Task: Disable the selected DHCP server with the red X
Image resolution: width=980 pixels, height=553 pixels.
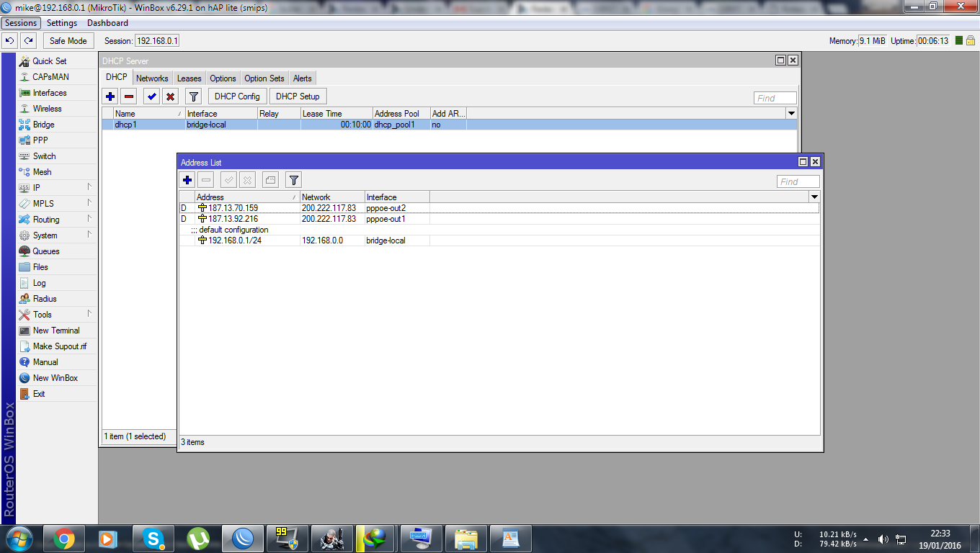Action: click(170, 96)
